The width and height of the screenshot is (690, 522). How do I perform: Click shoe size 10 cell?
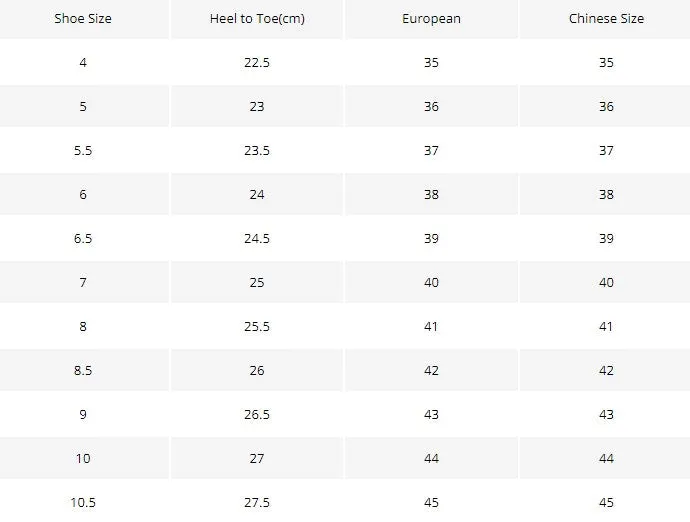pyautogui.click(x=83, y=458)
